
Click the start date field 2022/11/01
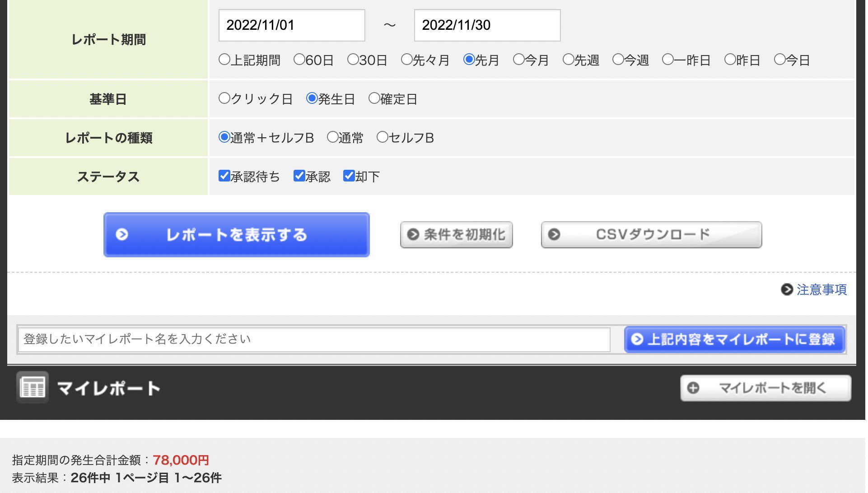coord(291,25)
